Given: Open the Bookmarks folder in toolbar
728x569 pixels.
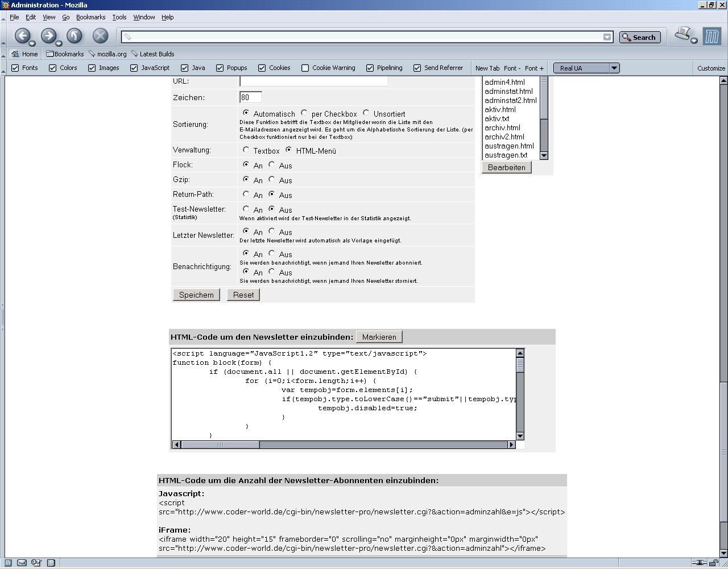Looking at the screenshot, I should 65,54.
